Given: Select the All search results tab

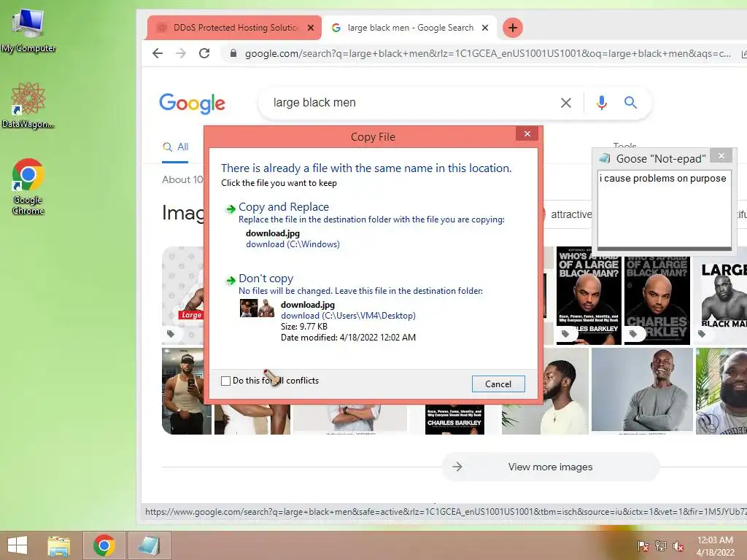Looking at the screenshot, I should coord(175,147).
